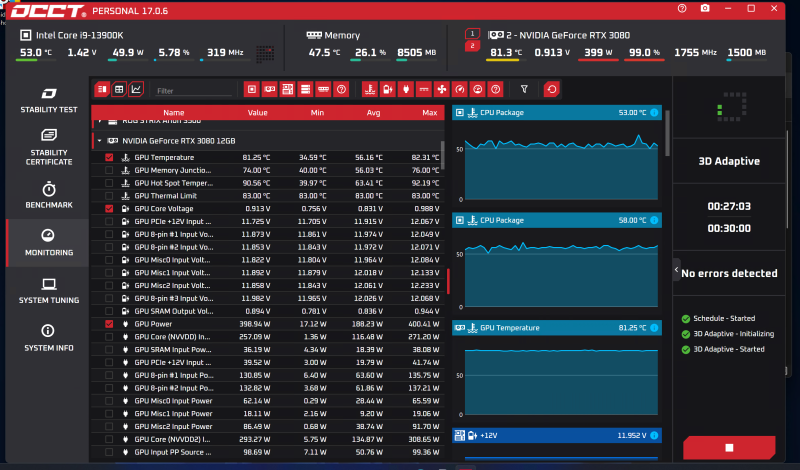Check GPU Misc0 Input Power checkbox
This screenshot has width=800, height=470.
[109, 401]
